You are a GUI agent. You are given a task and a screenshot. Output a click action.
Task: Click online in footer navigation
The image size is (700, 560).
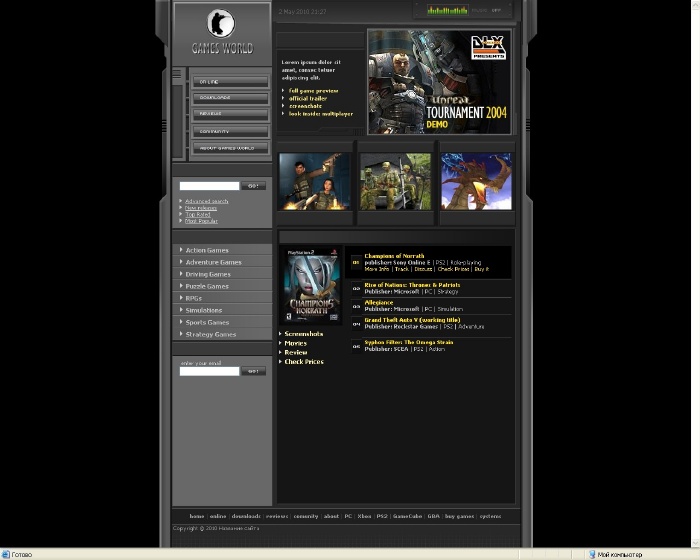218,516
